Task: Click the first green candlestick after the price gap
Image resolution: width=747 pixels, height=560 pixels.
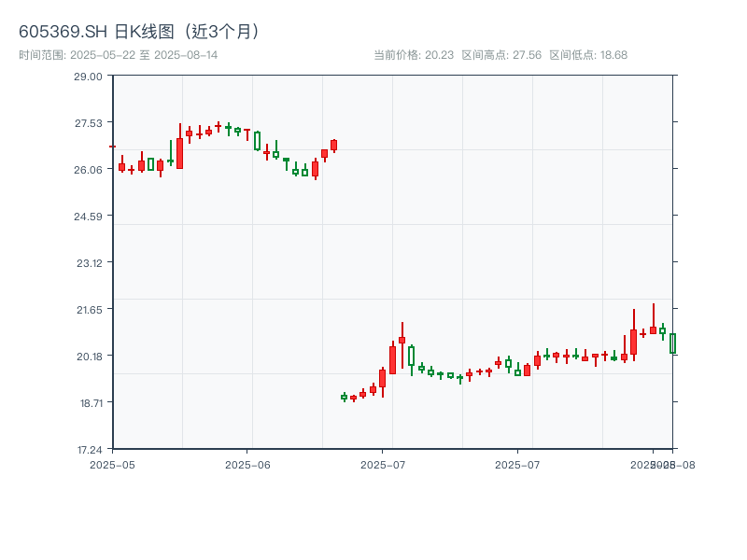Action: [x=344, y=398]
